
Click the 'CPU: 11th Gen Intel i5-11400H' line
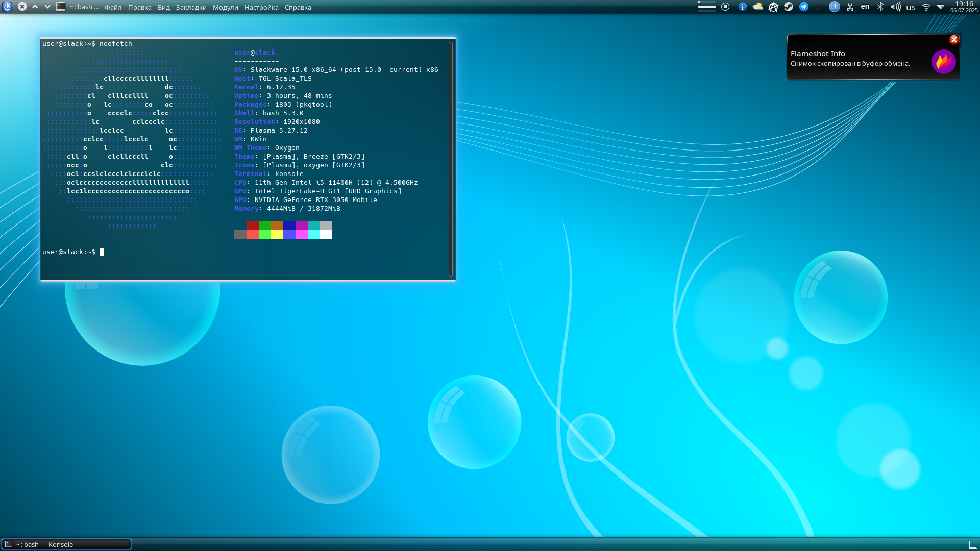tap(326, 183)
